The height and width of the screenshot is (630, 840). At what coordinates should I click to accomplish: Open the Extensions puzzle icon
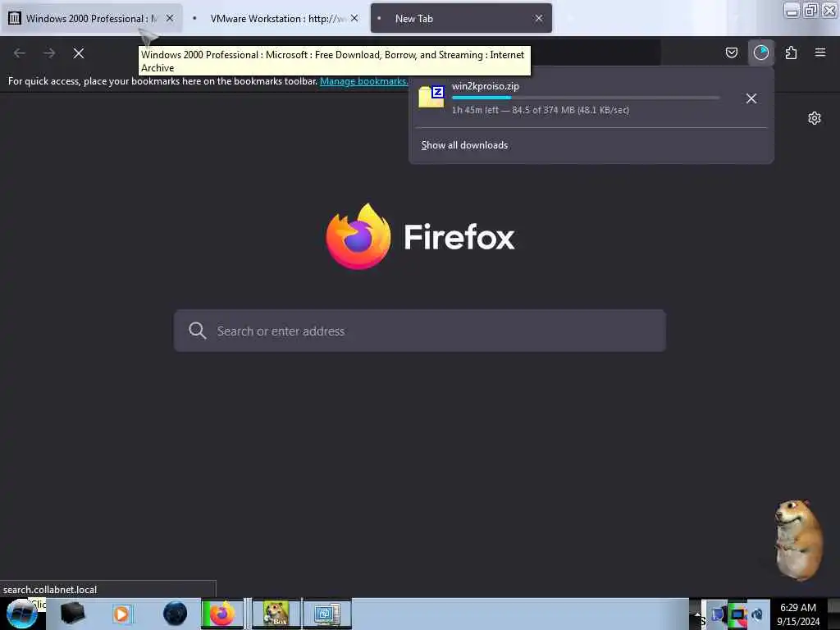[791, 52]
